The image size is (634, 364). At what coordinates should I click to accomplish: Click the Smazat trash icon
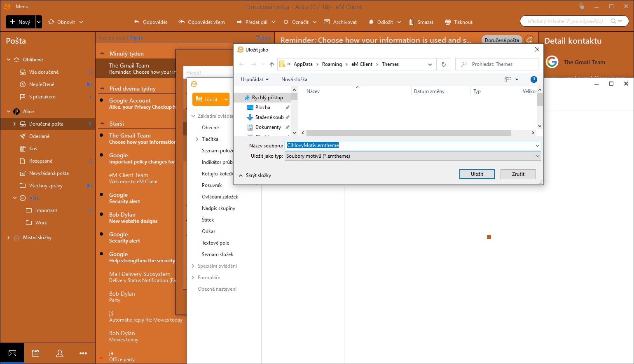point(411,22)
